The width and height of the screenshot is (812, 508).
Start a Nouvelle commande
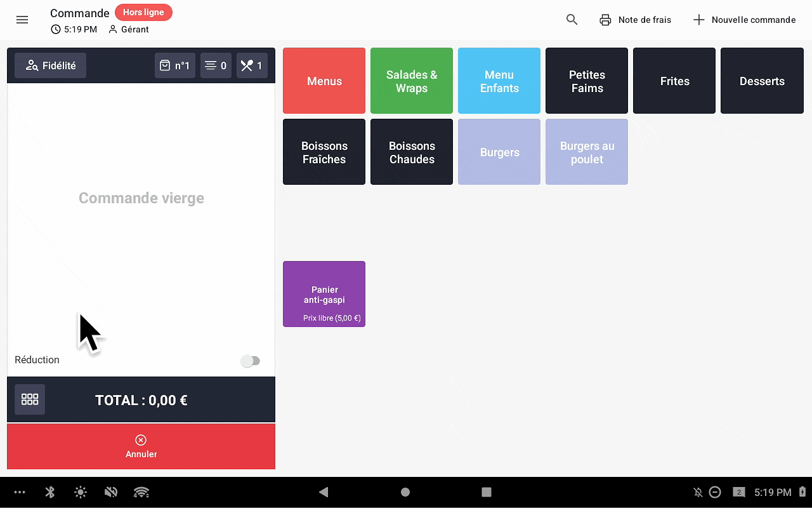pos(743,20)
